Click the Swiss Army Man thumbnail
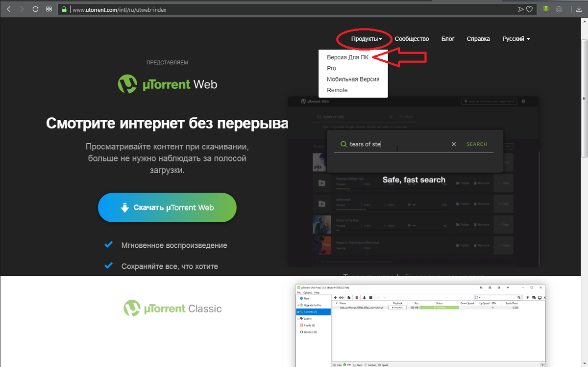The height and width of the screenshot is (367, 588). tap(322, 225)
